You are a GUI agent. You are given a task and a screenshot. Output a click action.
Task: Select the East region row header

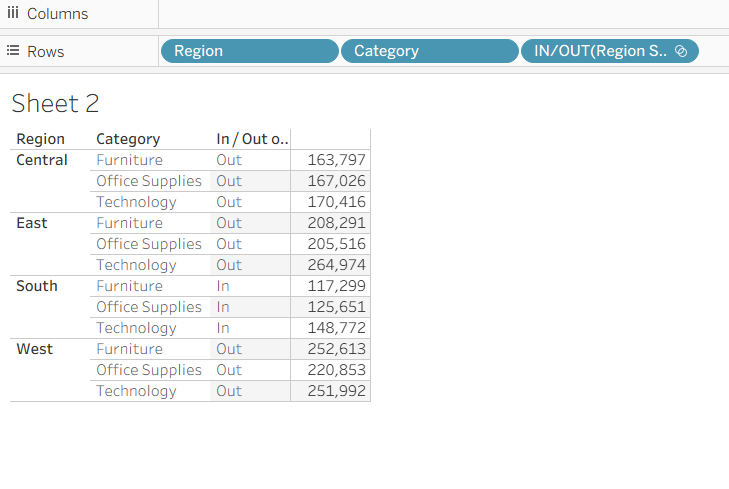31,223
